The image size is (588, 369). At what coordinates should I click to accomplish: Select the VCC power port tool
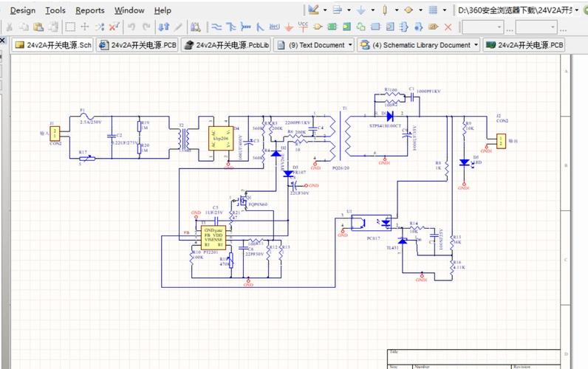tap(302, 27)
